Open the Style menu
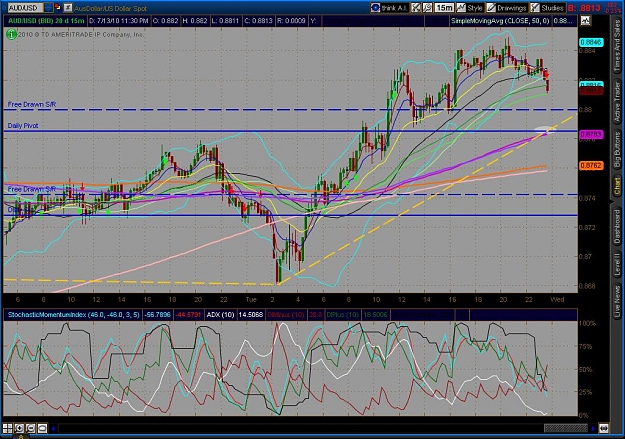 pyautogui.click(x=470, y=8)
